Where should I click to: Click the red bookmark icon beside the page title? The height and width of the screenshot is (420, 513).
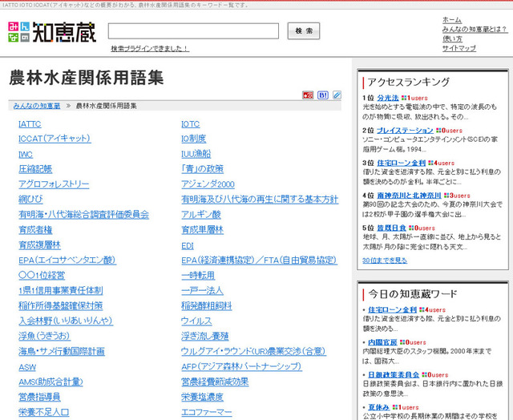308,95
